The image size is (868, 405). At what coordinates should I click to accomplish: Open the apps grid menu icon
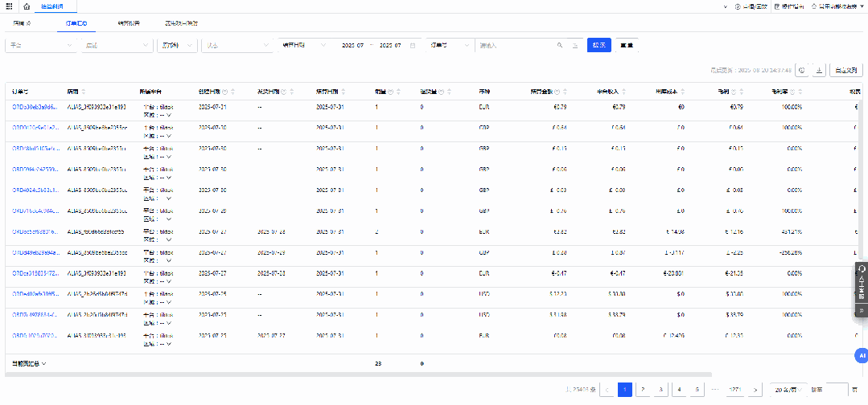point(8,6)
